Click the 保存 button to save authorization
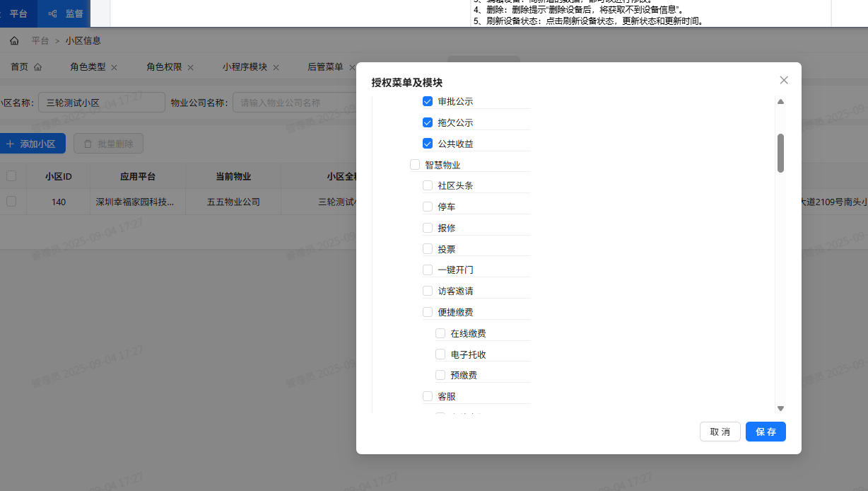Image resolution: width=868 pixels, height=491 pixels. (x=766, y=432)
